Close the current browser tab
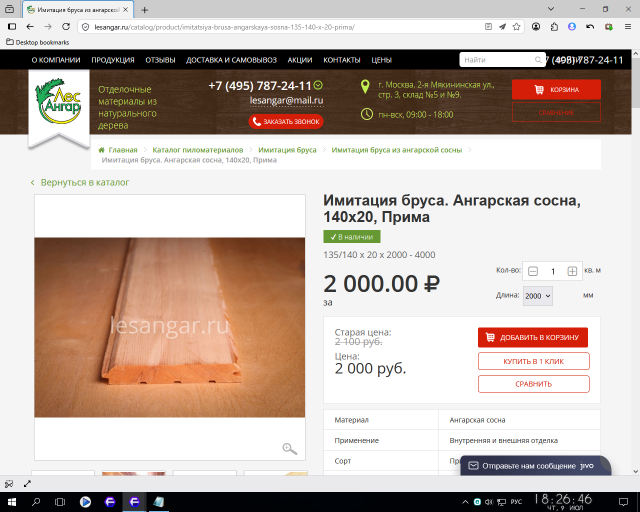640x512 pixels. 126,9
